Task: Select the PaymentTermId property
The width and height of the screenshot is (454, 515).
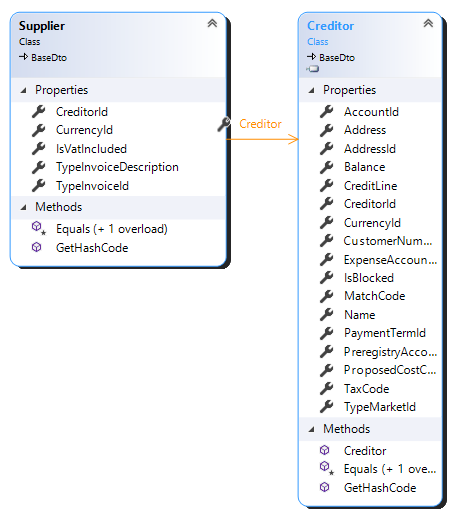Action: tap(385, 333)
